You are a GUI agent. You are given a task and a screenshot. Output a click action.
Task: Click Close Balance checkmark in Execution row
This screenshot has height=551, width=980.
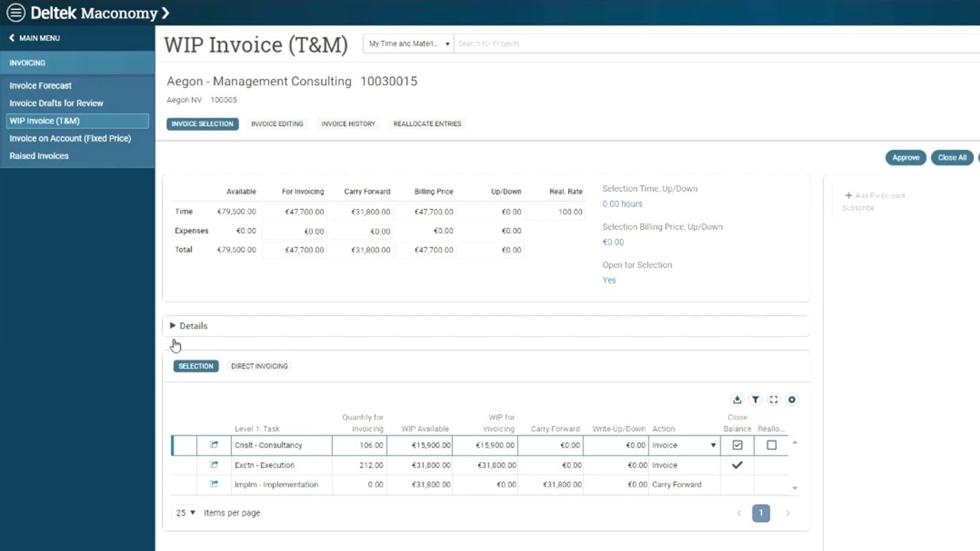coord(737,465)
